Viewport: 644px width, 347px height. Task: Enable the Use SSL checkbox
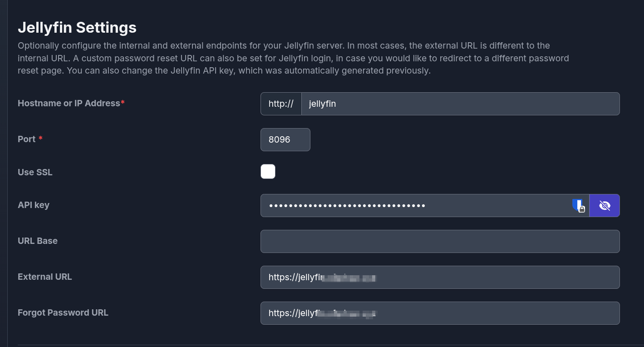268,172
